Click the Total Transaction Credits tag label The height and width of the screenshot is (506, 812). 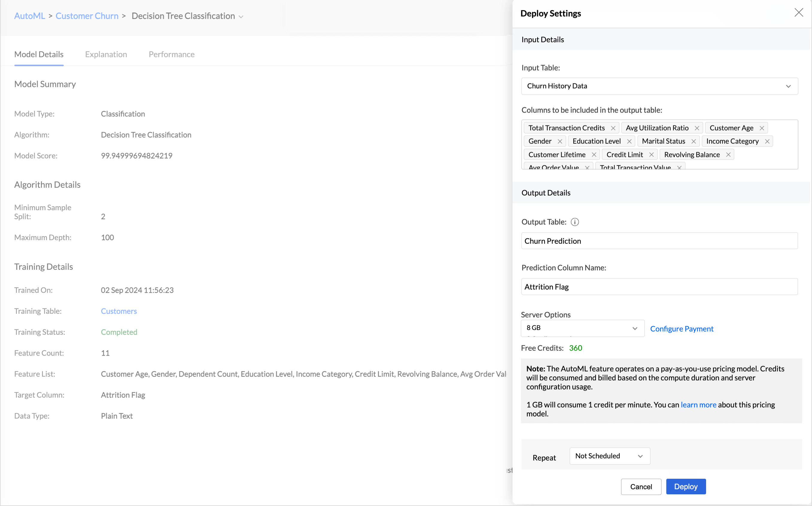(567, 128)
